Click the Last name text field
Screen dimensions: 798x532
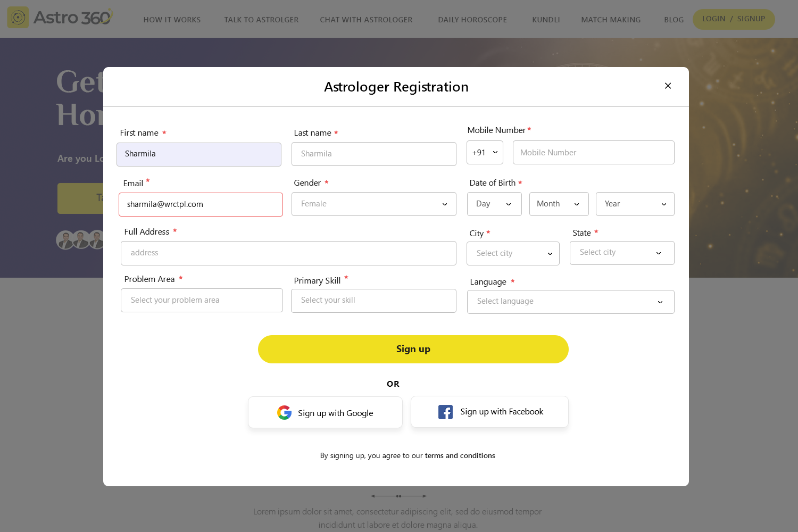[373, 154]
